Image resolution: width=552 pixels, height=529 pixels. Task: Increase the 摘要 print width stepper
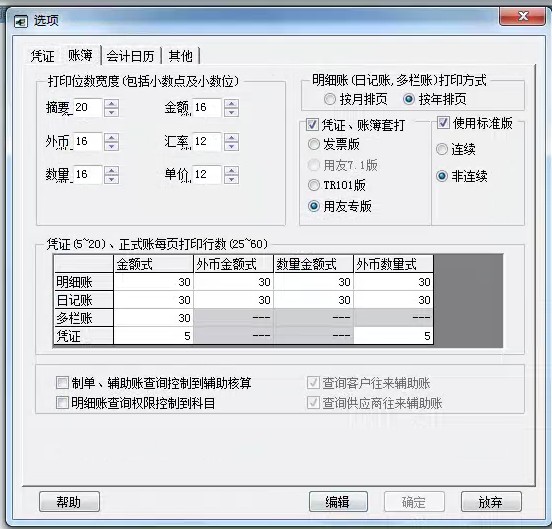point(112,103)
